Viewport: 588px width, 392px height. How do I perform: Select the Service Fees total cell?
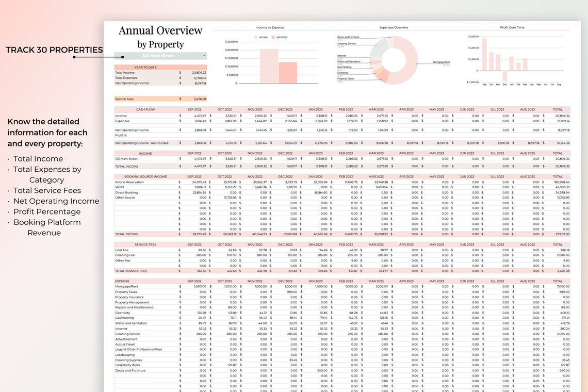(200, 99)
